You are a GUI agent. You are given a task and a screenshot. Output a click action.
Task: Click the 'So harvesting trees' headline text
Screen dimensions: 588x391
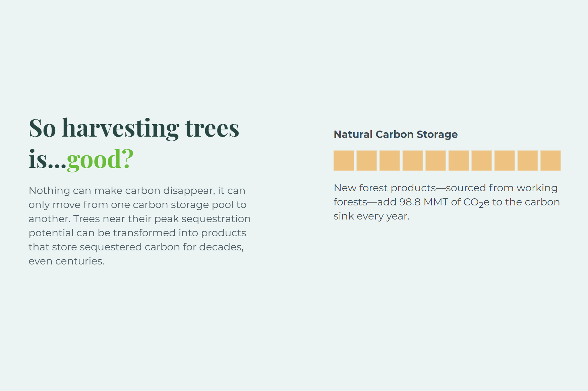[134, 128]
